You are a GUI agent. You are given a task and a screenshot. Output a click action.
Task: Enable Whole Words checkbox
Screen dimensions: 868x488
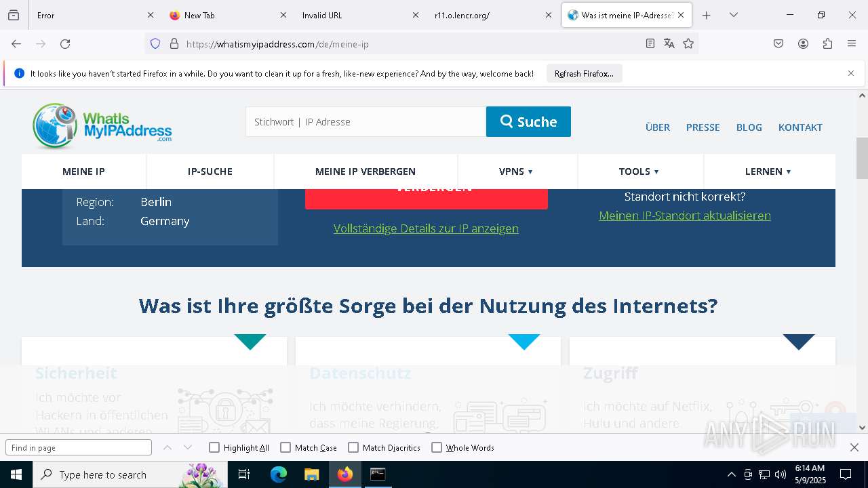tap(437, 447)
